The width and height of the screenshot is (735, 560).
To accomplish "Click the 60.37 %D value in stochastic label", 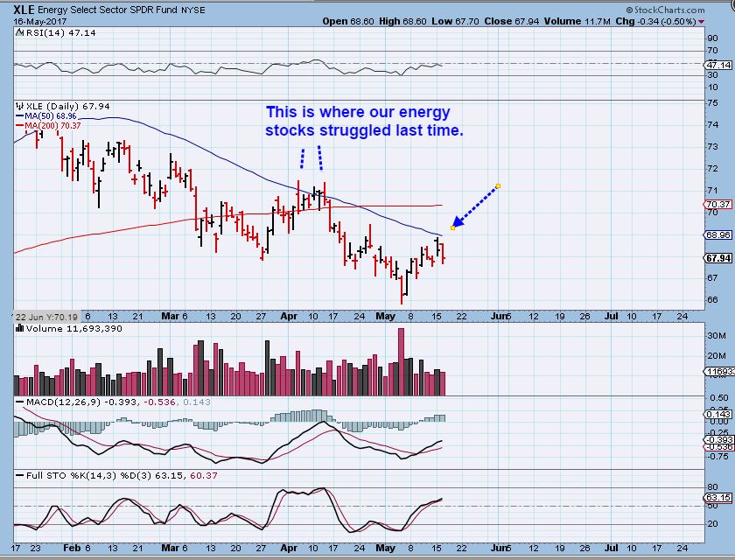I will pyautogui.click(x=204, y=476).
